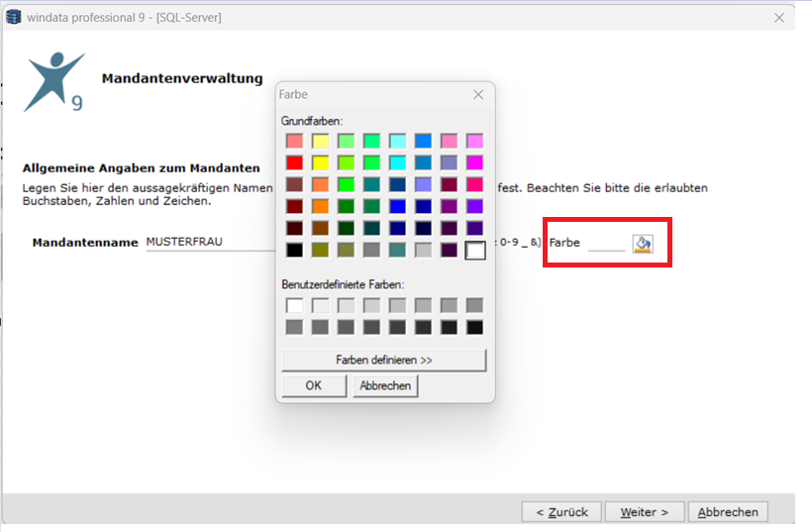Screen dimensions: 812x532
Task: Pick the first white custom color swatch
Action: click(294, 306)
